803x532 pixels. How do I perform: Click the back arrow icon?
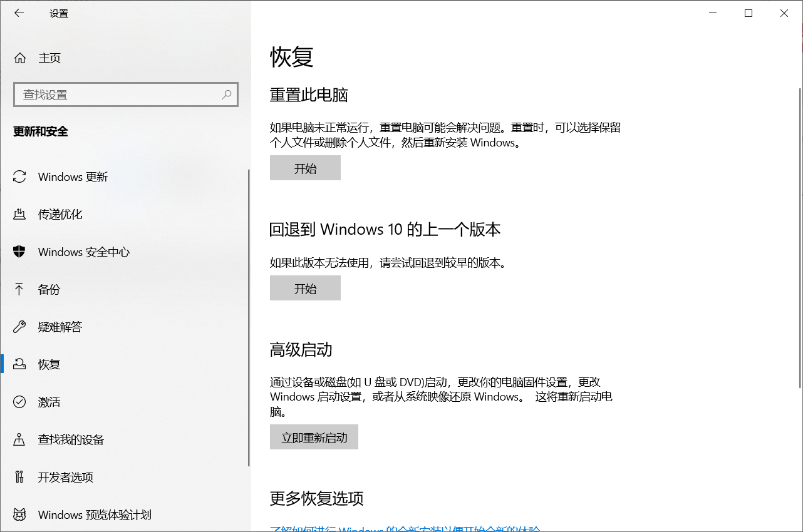click(19, 13)
